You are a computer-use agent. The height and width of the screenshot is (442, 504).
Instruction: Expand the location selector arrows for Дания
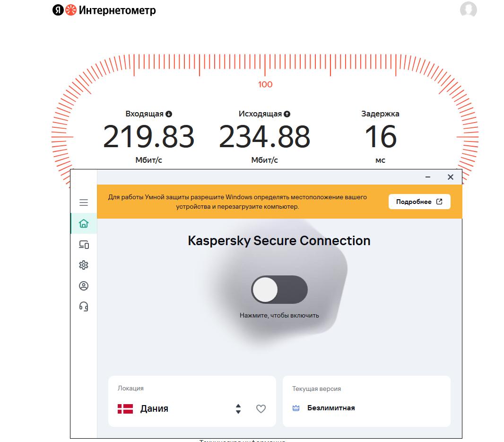238,408
